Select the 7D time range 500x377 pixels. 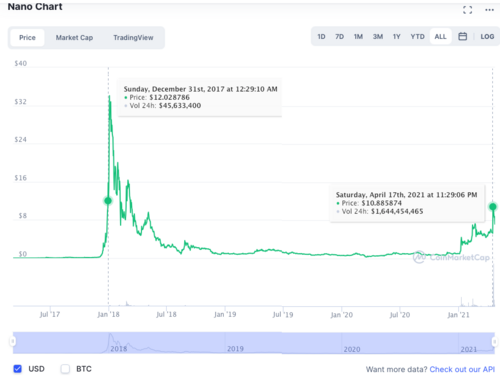339,37
